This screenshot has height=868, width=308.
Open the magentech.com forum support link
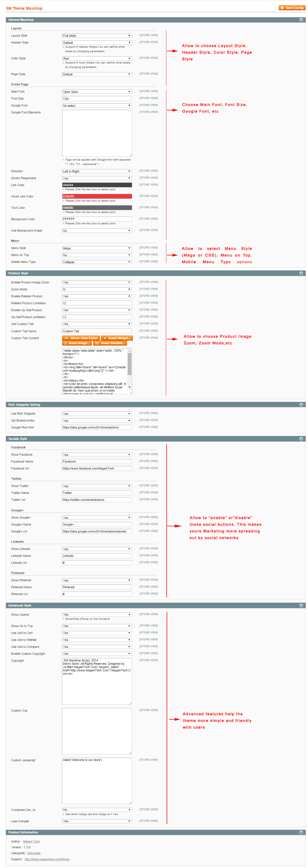(47, 860)
